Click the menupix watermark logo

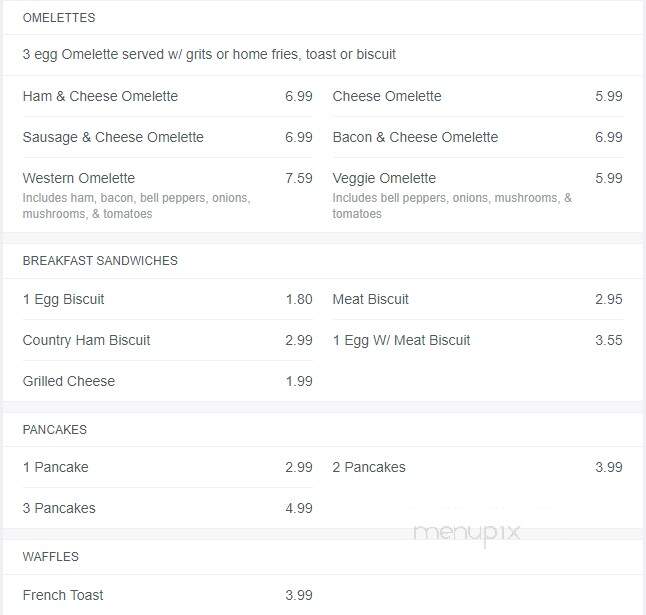pyautogui.click(x=466, y=534)
